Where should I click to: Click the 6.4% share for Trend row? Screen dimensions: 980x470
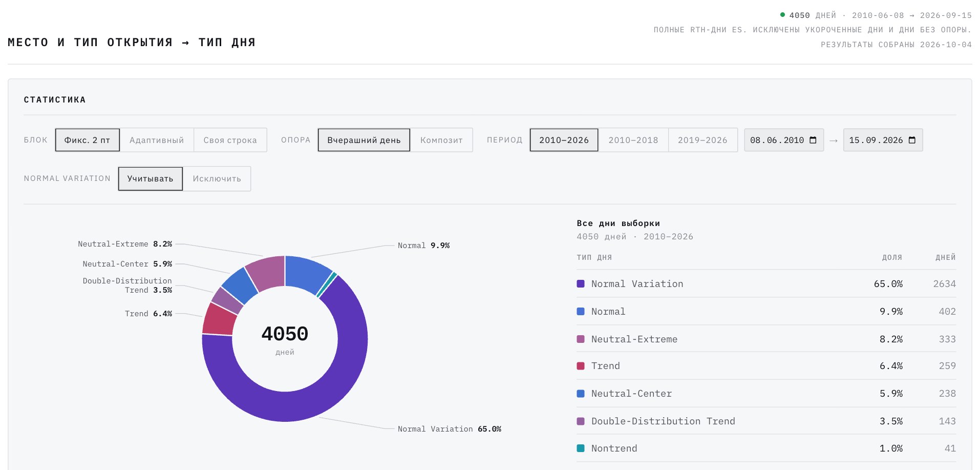(891, 366)
